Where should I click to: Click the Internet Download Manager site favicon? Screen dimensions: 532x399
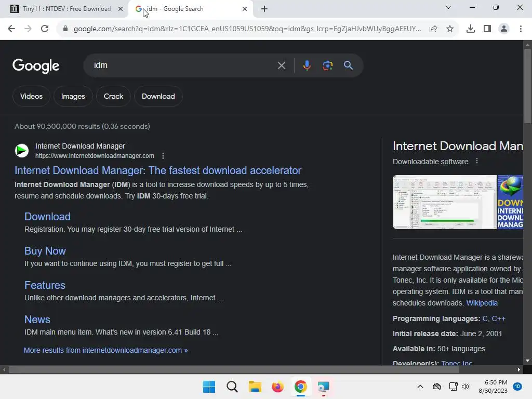[x=22, y=151]
